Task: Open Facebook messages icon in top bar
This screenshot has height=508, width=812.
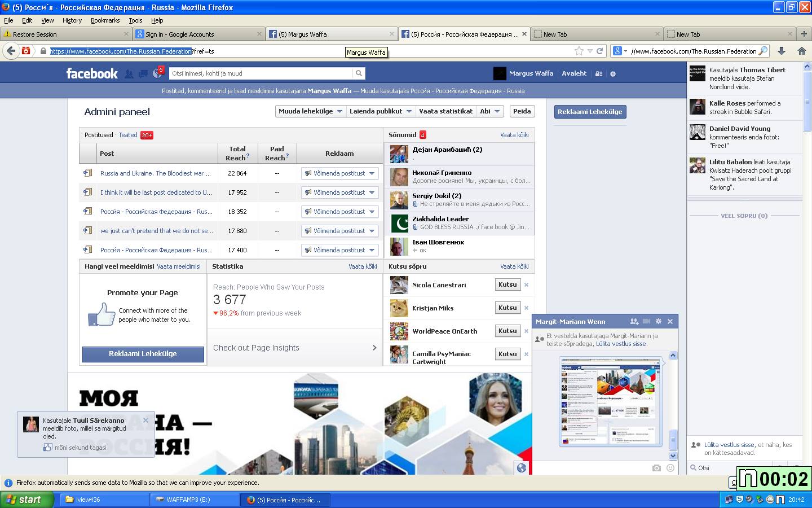Action: pyautogui.click(x=143, y=73)
